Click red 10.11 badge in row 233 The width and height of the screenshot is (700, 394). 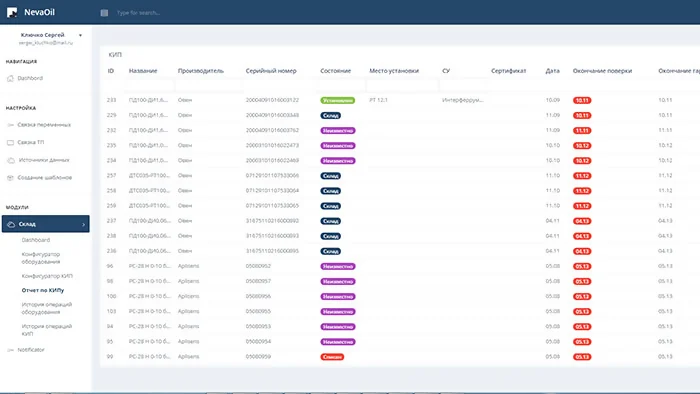pyautogui.click(x=582, y=100)
